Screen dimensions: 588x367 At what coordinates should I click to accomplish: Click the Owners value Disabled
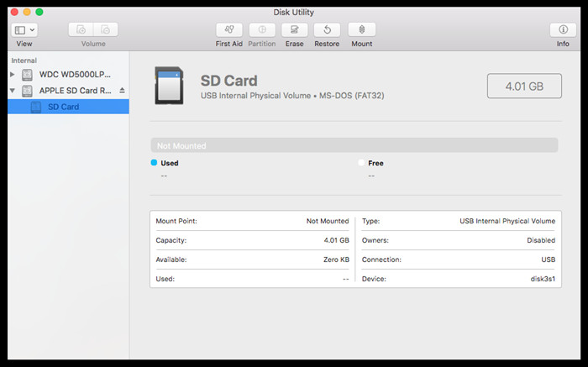[x=541, y=240]
